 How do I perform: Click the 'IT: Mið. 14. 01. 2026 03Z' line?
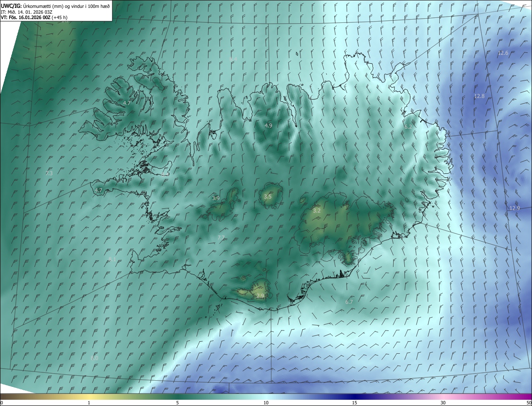27,12
